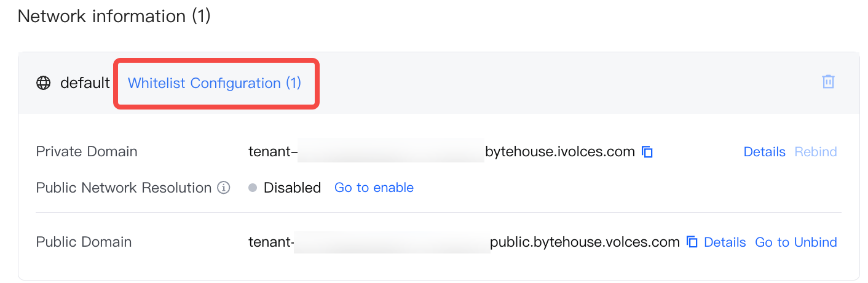Screen dimensions: 868x283
Task: Click the Public Domain label
Action: [x=84, y=242]
